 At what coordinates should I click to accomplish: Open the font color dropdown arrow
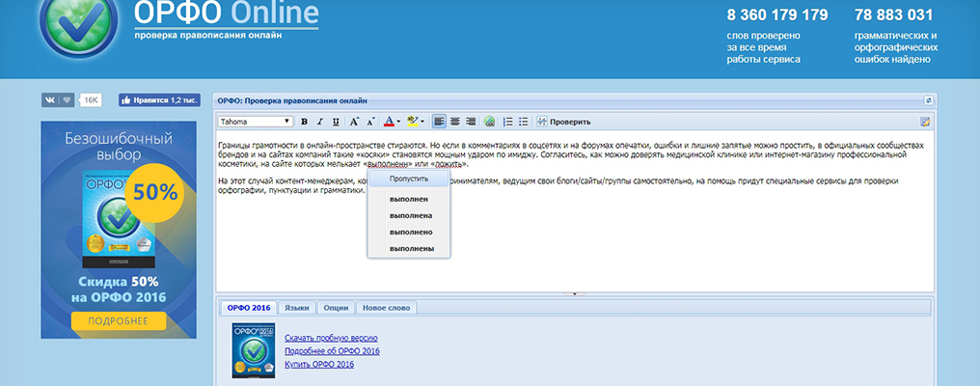398,122
